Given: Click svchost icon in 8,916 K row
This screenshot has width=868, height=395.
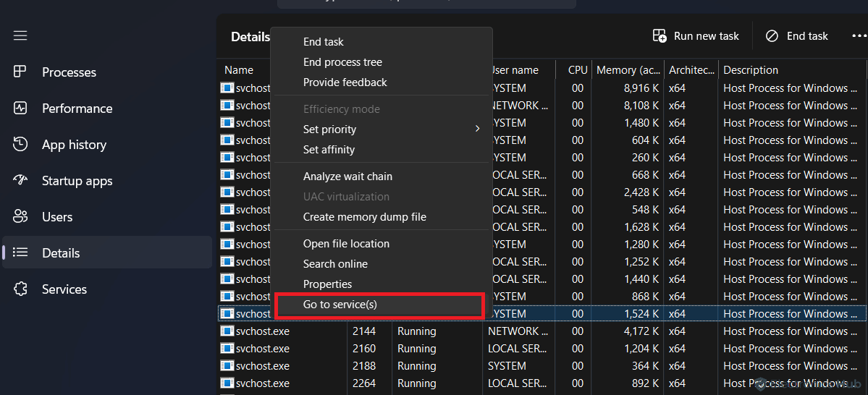Looking at the screenshot, I should [227, 88].
